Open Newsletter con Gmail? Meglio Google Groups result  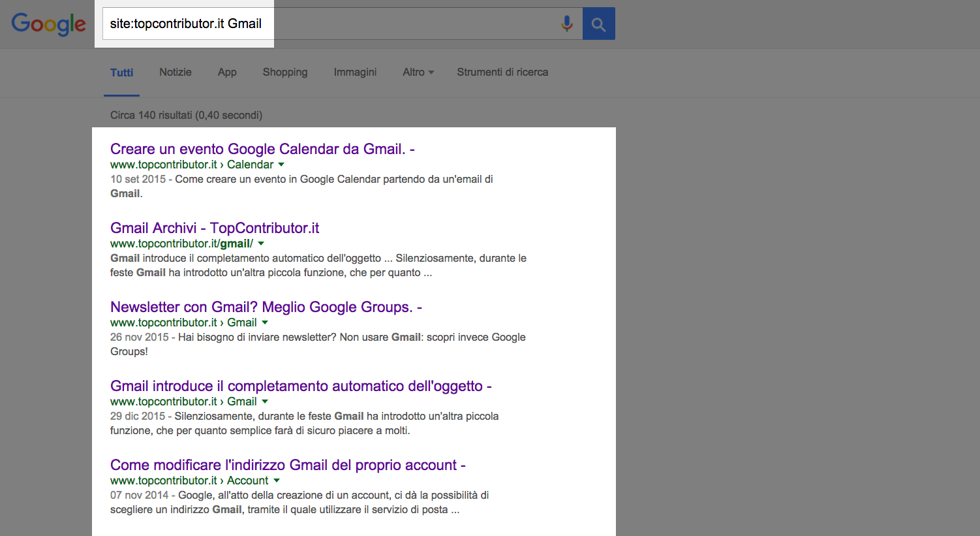click(266, 307)
